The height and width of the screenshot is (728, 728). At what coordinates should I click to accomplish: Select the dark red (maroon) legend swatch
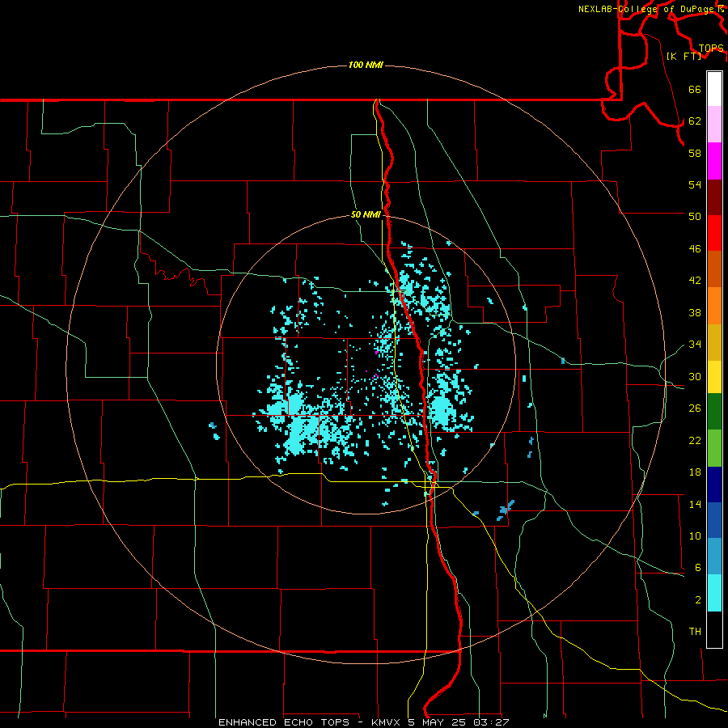pyautogui.click(x=714, y=197)
